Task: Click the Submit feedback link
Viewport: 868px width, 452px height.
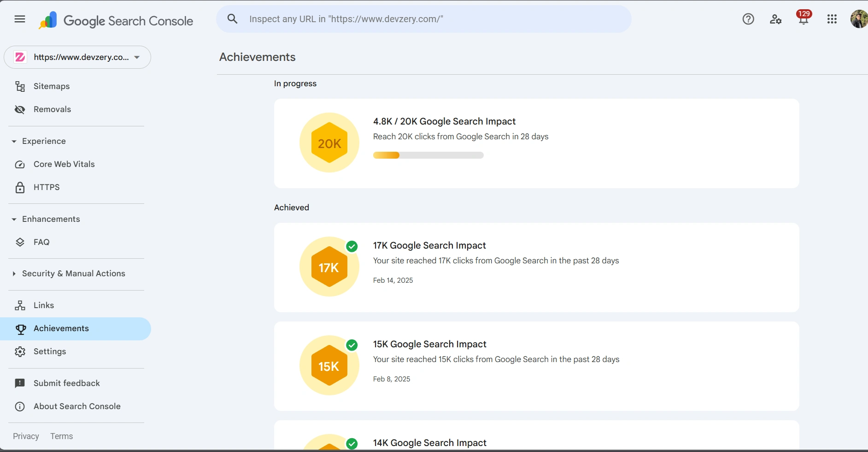Action: (66, 383)
